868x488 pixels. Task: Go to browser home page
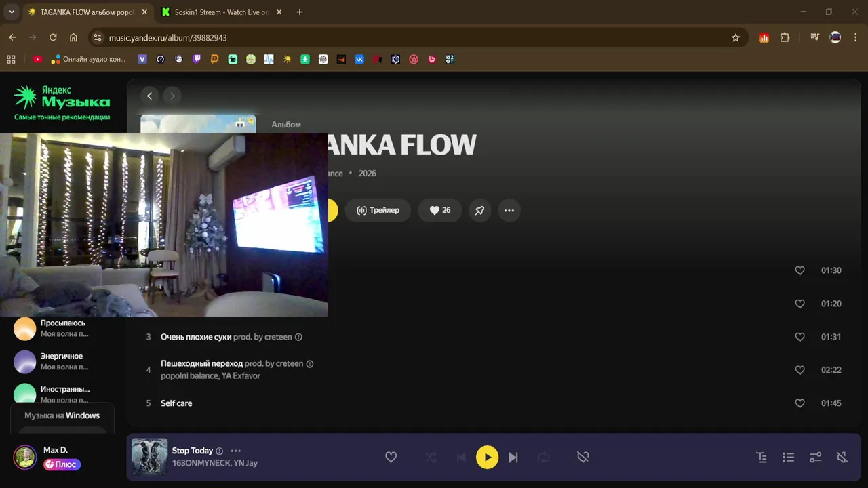(73, 38)
